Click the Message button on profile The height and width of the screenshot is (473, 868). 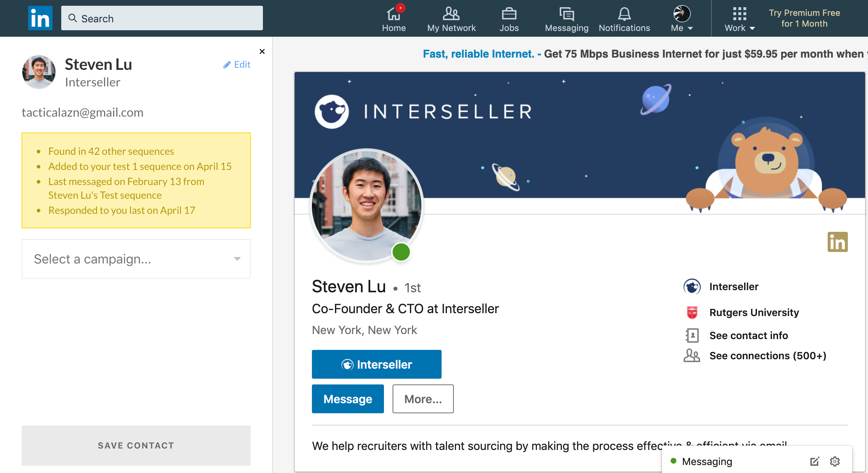click(x=348, y=399)
